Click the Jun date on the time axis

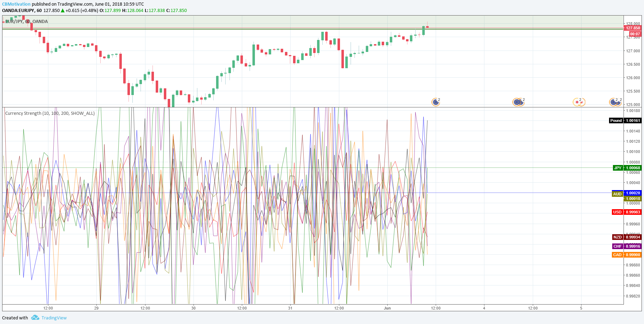pos(387,308)
